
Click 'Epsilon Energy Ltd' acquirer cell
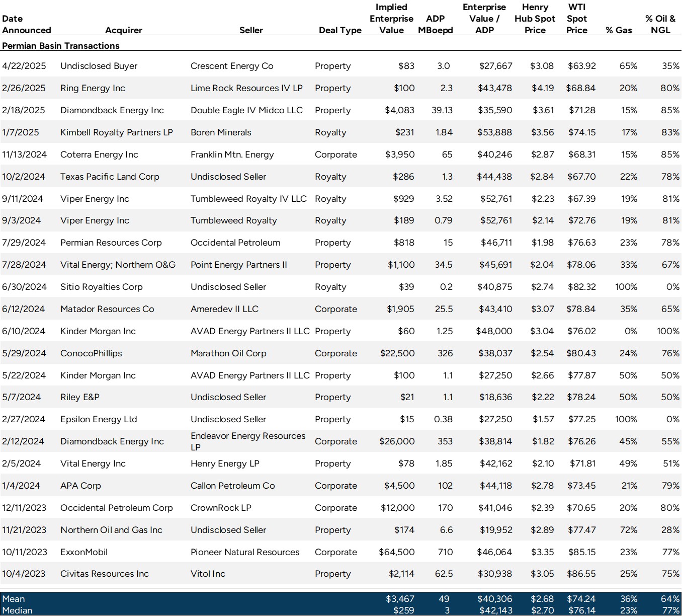tap(99, 419)
